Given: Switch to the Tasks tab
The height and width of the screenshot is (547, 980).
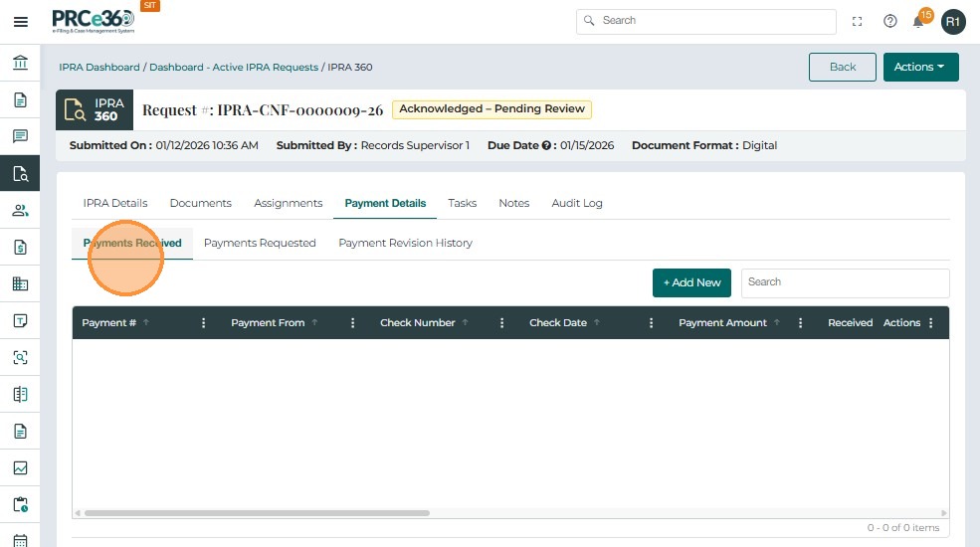Looking at the screenshot, I should pyautogui.click(x=462, y=203).
